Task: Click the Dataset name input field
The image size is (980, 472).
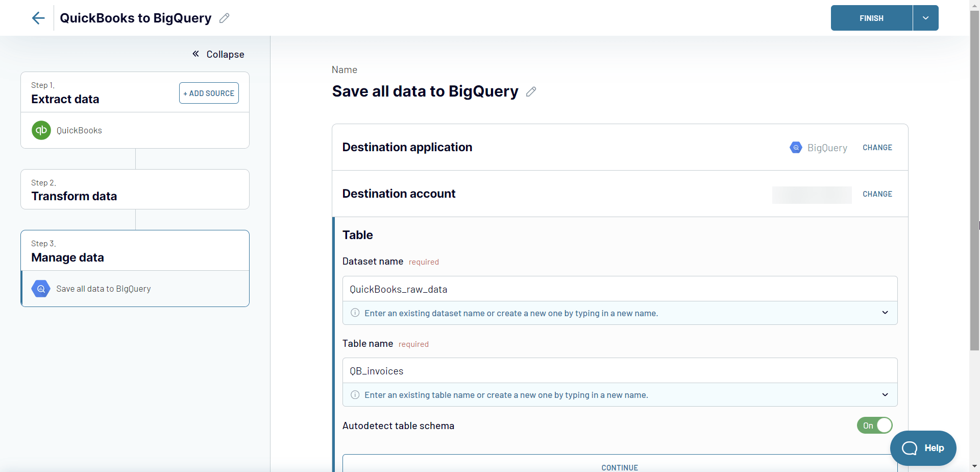Action: (x=620, y=289)
